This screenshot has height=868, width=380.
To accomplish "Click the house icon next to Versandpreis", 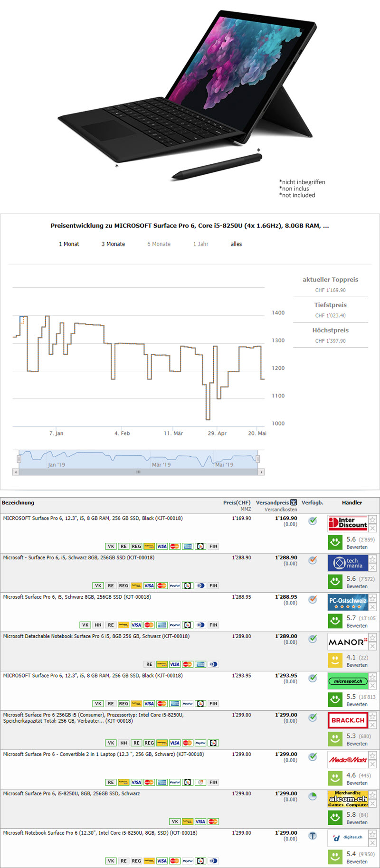I will [294, 502].
